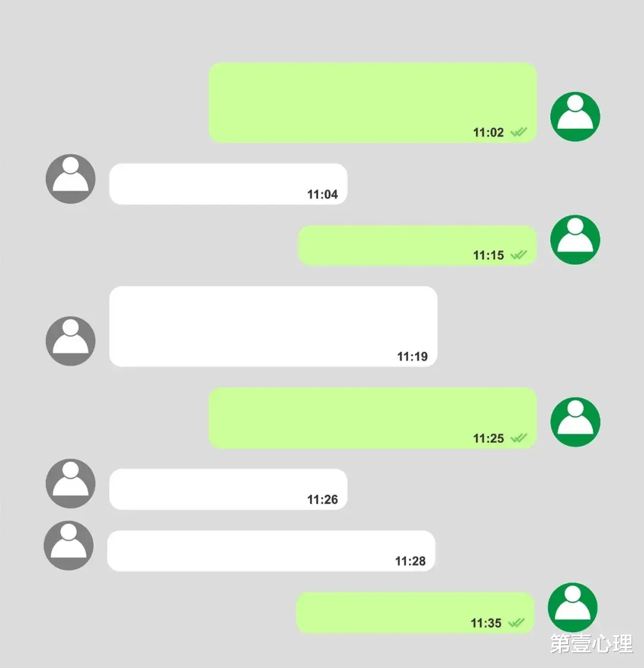The width and height of the screenshot is (644, 668).
Task: Click the green bubble timestamped 11:15
Action: point(417,246)
